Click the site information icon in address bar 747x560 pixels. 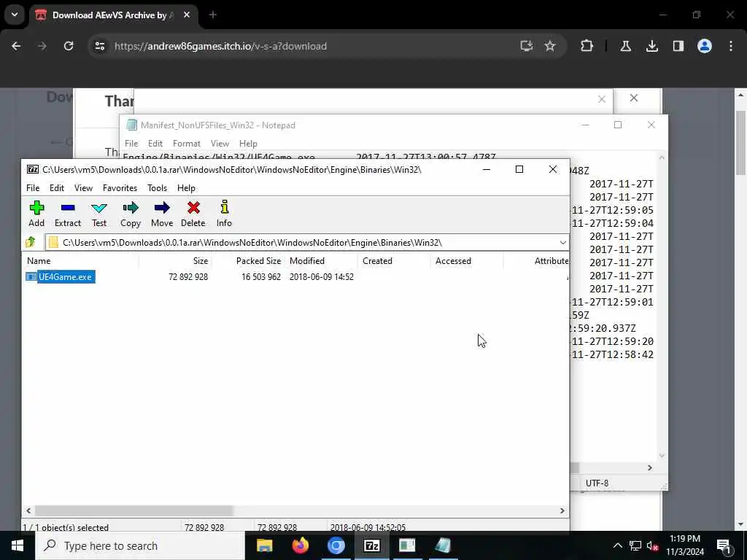(99, 46)
